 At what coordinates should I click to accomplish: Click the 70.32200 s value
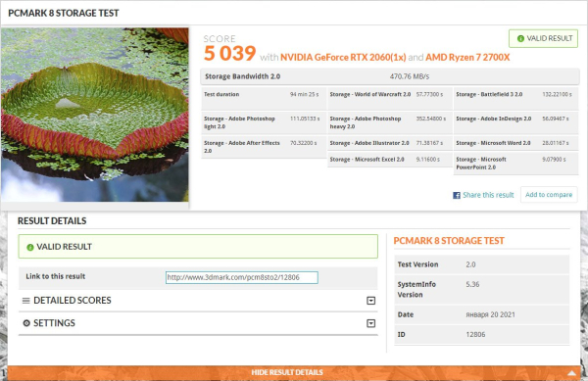(x=304, y=143)
